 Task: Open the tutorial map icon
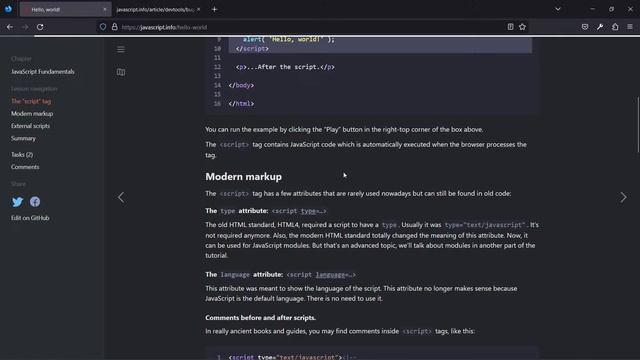coord(121,72)
